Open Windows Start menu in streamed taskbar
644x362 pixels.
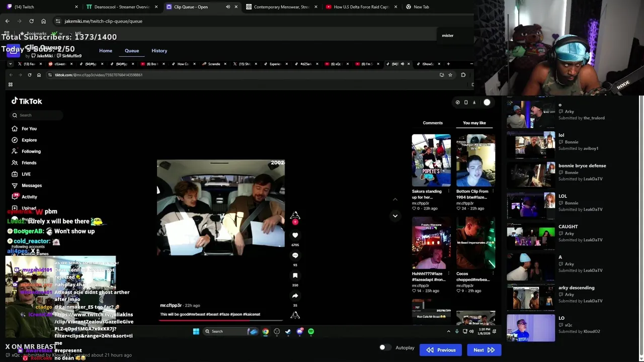click(x=196, y=331)
